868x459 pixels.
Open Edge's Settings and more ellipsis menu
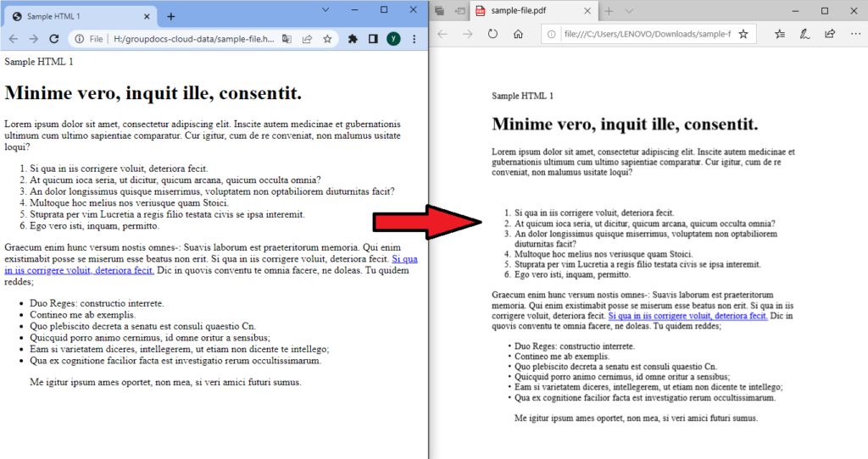854,34
